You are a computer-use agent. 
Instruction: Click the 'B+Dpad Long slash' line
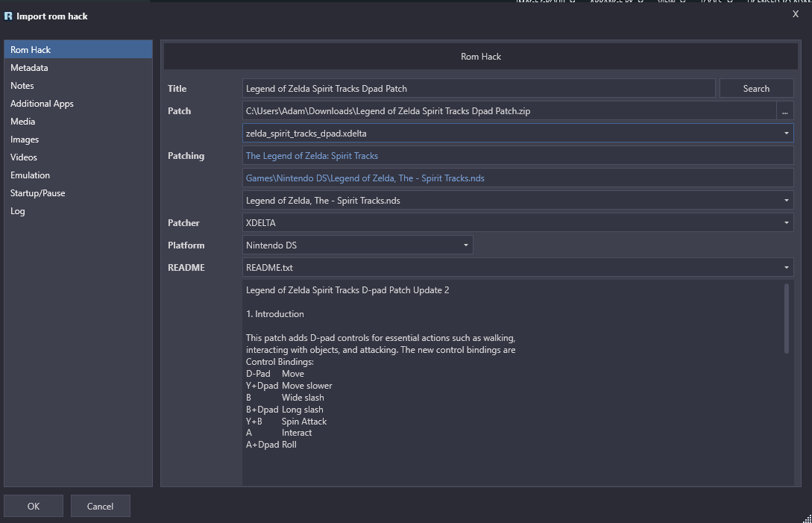(285, 410)
